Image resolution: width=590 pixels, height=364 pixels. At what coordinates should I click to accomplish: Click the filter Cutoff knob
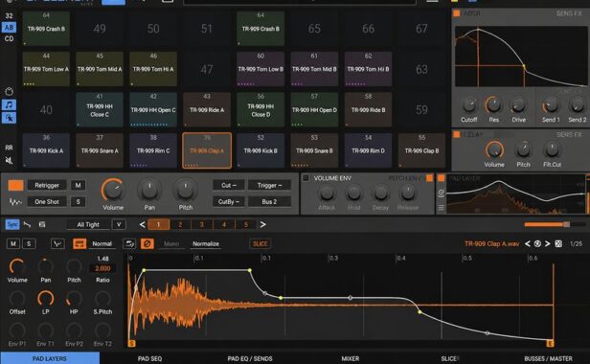tap(469, 104)
